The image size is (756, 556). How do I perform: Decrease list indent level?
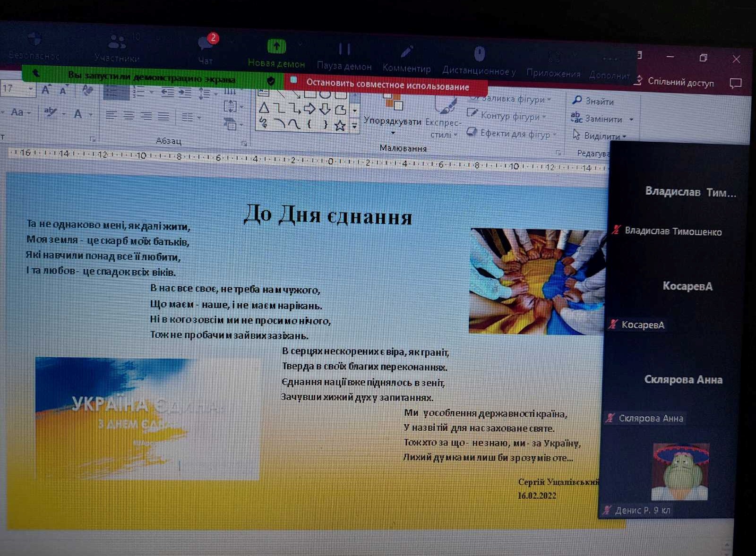coord(167,93)
